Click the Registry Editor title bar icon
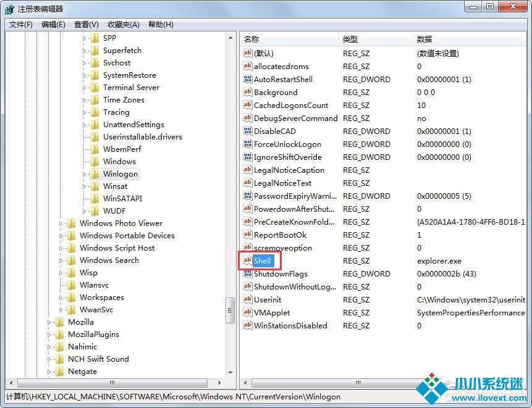Screen dimensions: 532x408 9,9
